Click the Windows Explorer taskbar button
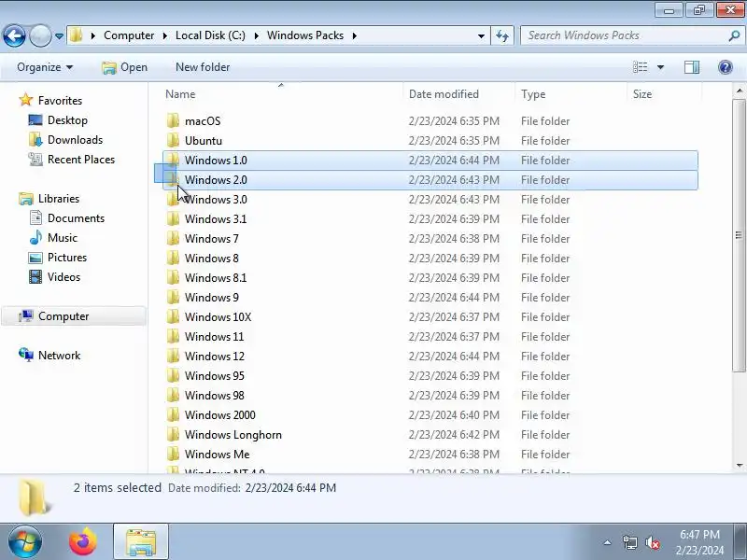Viewport: 747px width, 560px height. (141, 542)
